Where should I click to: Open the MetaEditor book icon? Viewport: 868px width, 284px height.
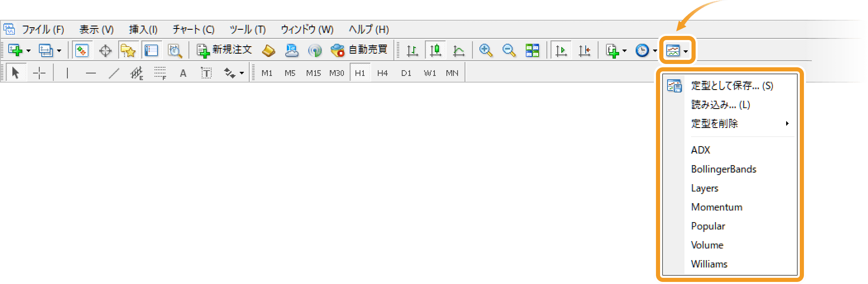tap(269, 51)
